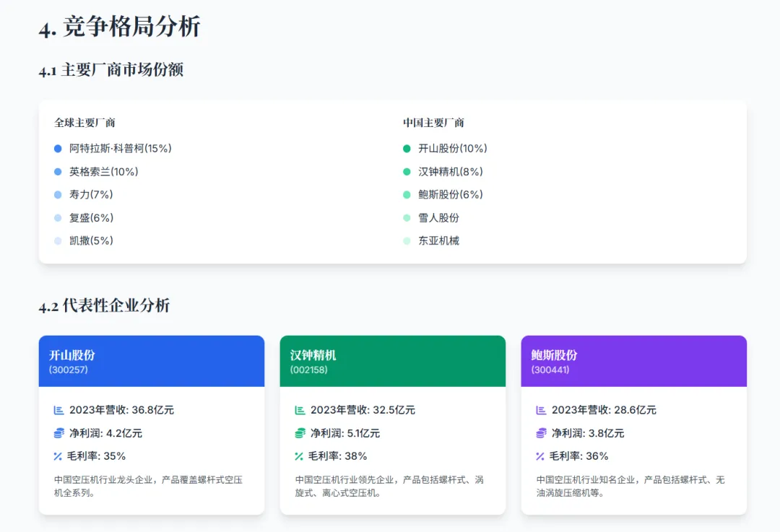This screenshot has height=532, width=780.
Task: Click the green dot beside 汉钟精机(8%)
Action: pos(407,172)
